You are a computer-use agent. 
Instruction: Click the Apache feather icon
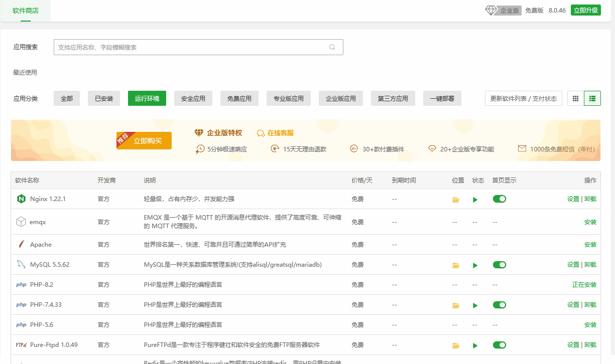click(x=21, y=245)
